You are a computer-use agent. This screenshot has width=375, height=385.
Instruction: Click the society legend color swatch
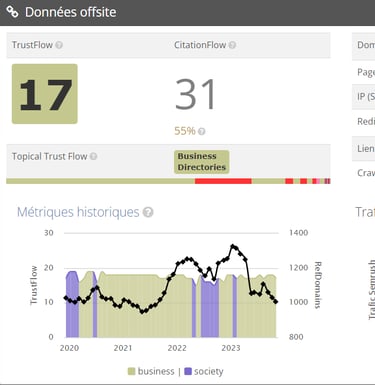(x=188, y=371)
